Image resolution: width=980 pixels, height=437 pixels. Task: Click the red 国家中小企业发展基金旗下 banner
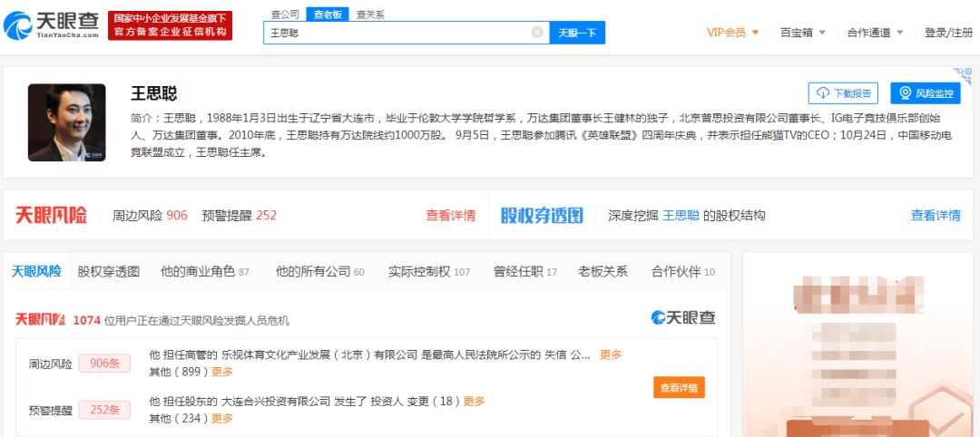pyautogui.click(x=170, y=25)
